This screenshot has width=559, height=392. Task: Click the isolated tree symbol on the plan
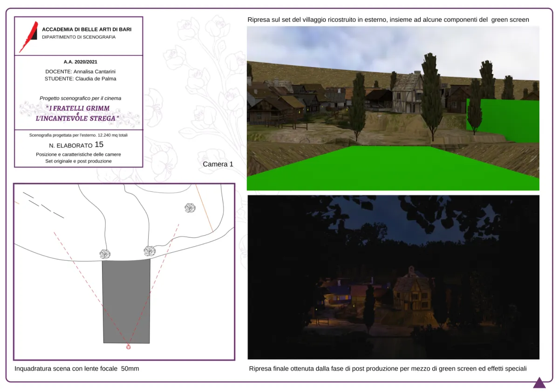pyautogui.click(x=190, y=208)
